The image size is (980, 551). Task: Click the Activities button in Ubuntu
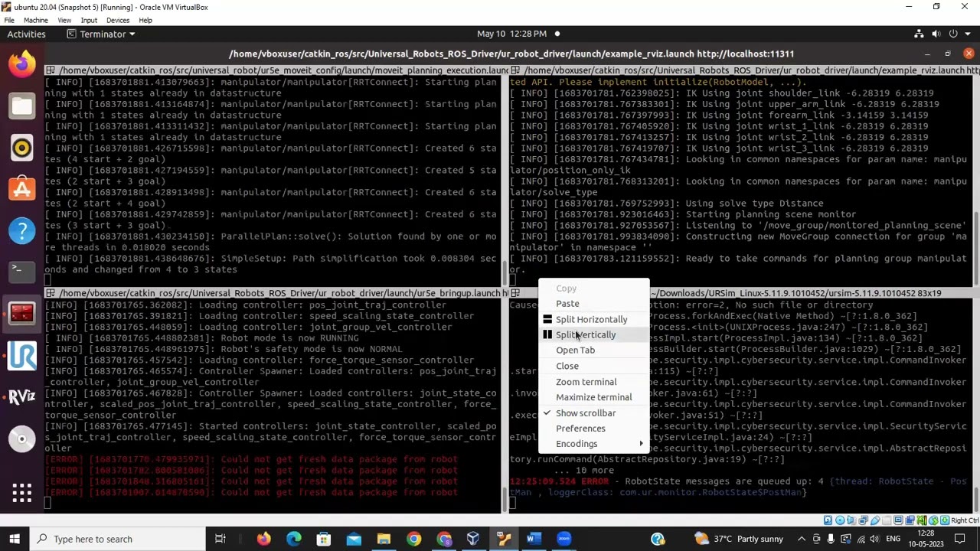[27, 34]
